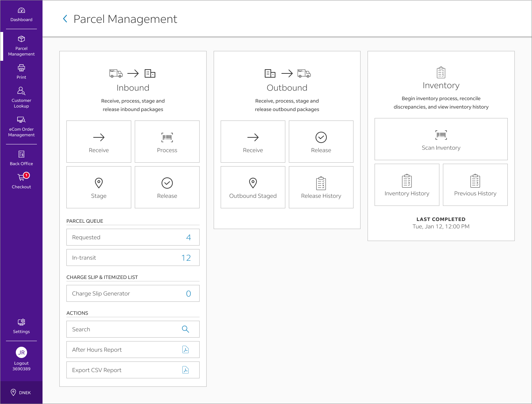Open the Release History tile
This screenshot has width=532, height=404.
321,187
